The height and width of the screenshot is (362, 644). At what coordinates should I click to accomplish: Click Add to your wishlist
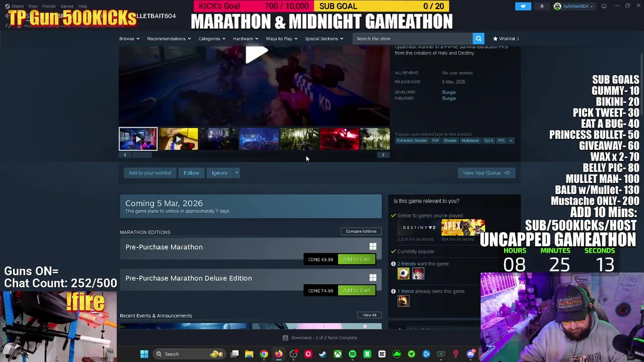point(150,173)
